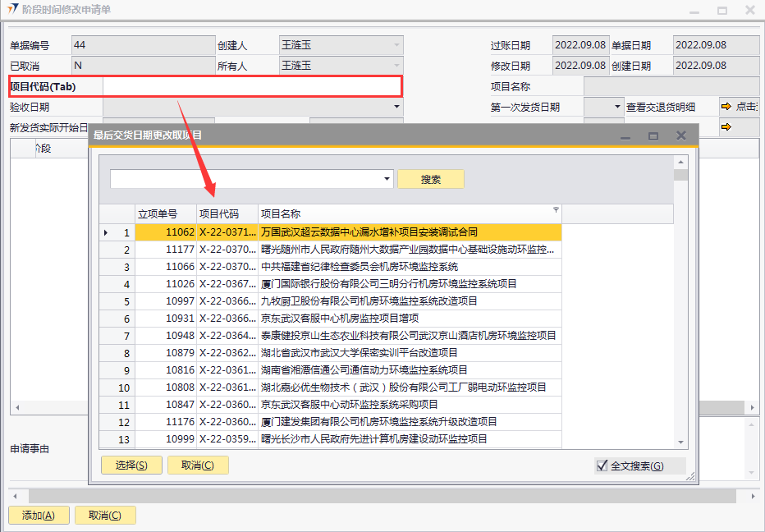Click the second orange arrow link icon
Viewport: 765px width, 532px height.
pyautogui.click(x=726, y=127)
